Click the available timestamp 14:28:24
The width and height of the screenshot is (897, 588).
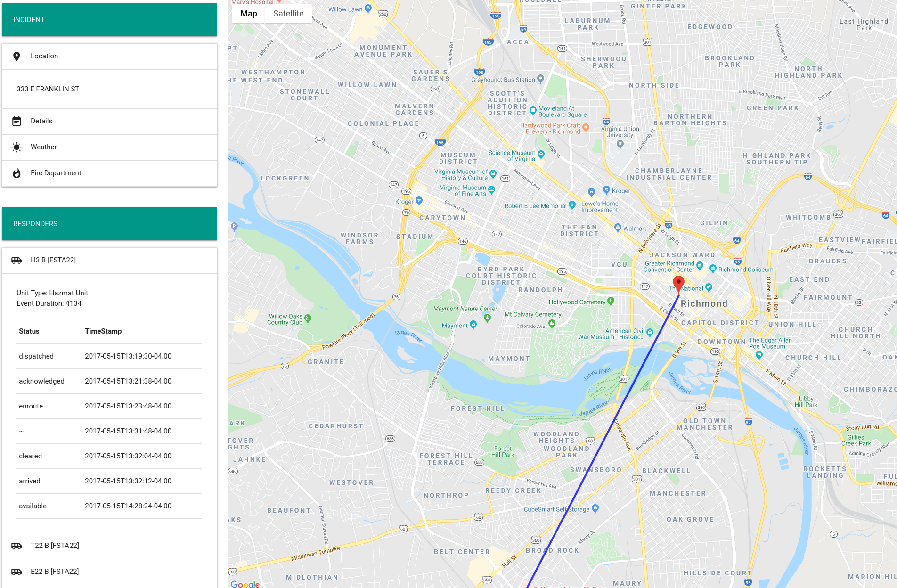128,506
